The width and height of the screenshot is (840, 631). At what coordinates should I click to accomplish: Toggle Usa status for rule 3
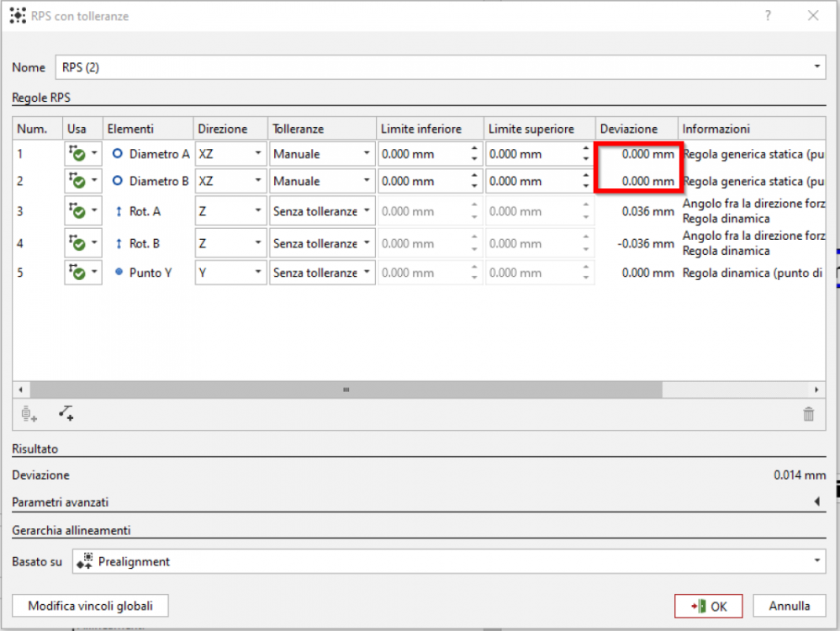tap(77, 211)
